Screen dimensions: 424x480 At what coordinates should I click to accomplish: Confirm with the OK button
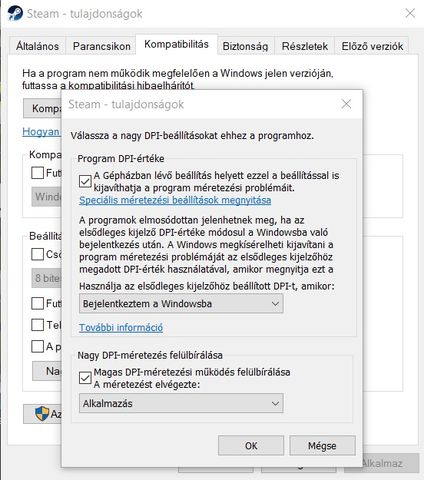251,446
